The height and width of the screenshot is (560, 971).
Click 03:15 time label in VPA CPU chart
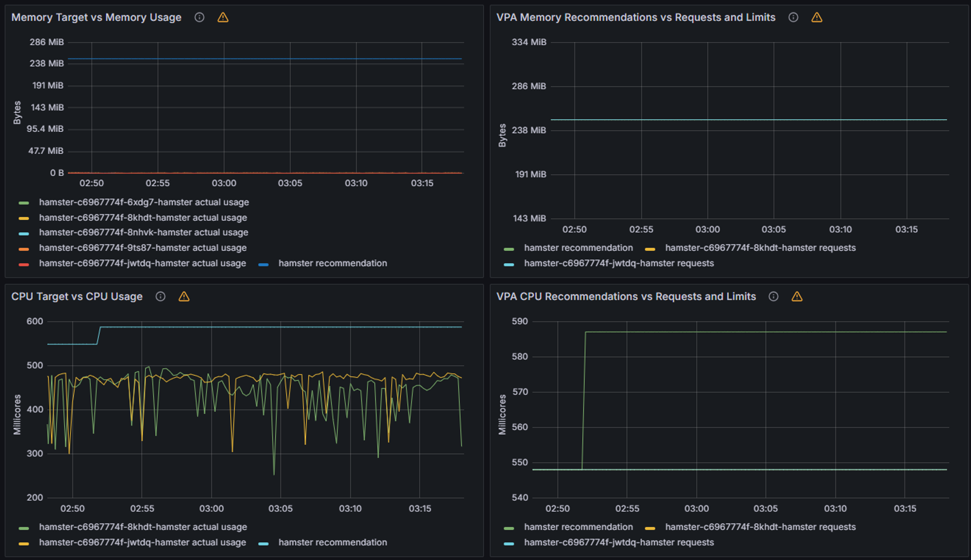tap(905, 508)
